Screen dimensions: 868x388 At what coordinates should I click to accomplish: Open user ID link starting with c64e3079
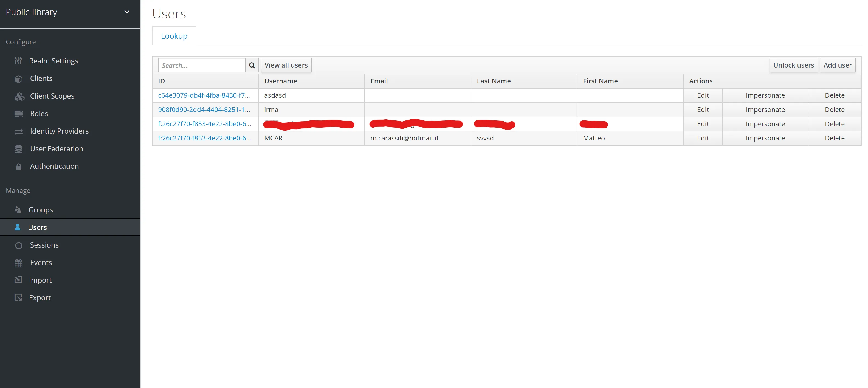(x=204, y=95)
